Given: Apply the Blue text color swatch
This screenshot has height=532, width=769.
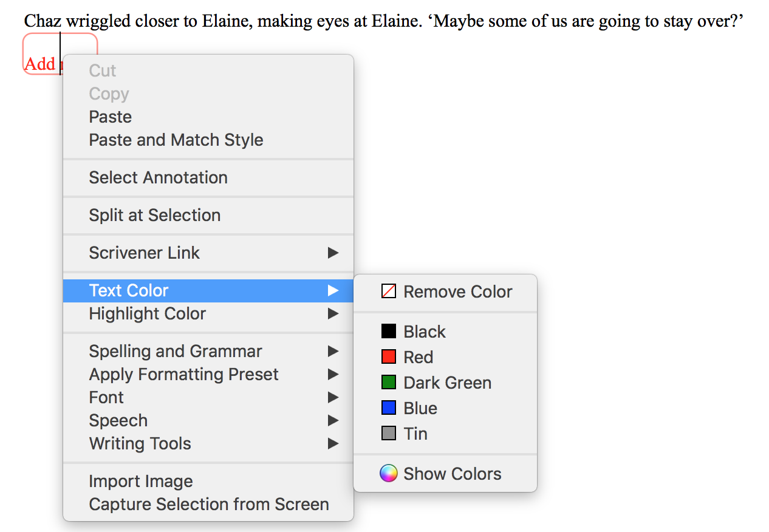Looking at the screenshot, I should (389, 408).
